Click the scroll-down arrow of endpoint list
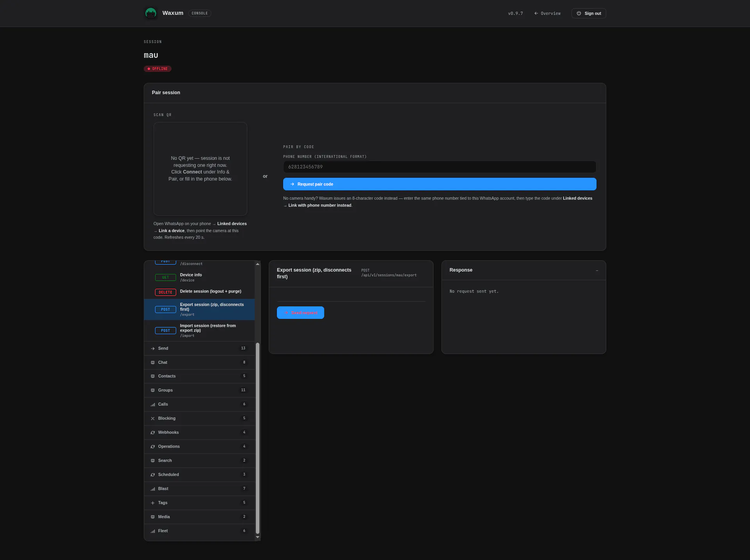Screen dimensions: 750x560 click(257, 537)
